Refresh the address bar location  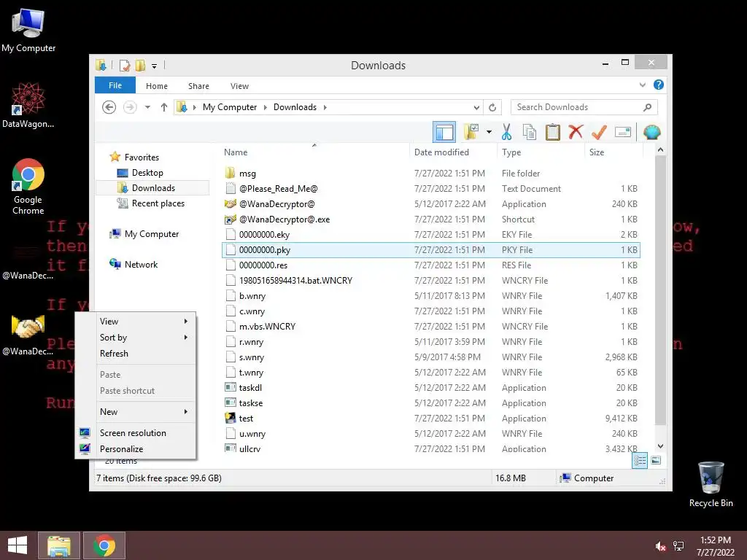click(492, 108)
